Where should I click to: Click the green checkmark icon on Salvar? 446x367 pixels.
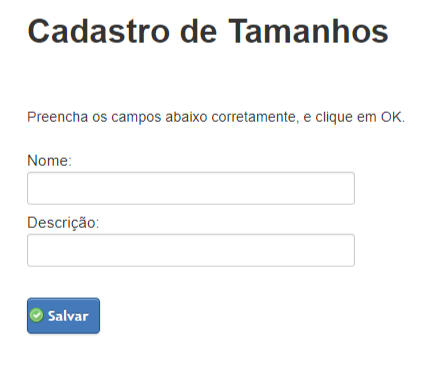tap(36, 315)
